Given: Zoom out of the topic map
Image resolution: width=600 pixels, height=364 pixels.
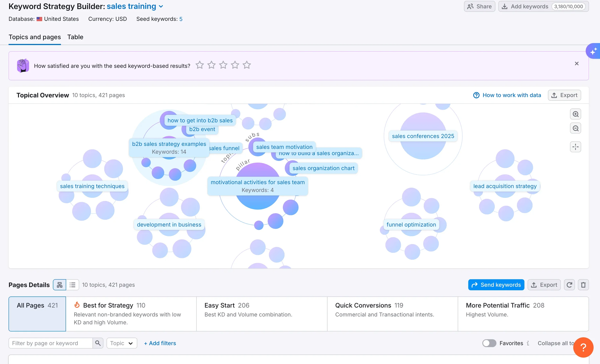Looking at the screenshot, I should (576, 128).
